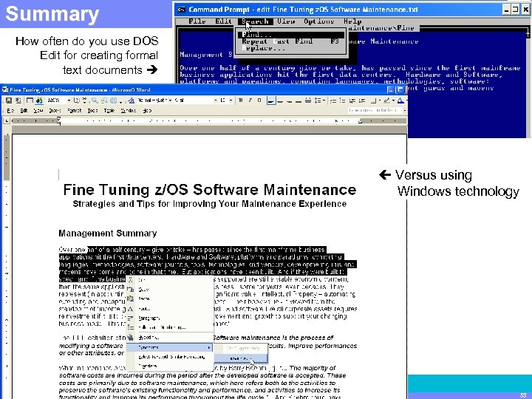The height and width of the screenshot is (399, 532).
Task: Click the Distributed alignment icon
Action: [x=308, y=100]
